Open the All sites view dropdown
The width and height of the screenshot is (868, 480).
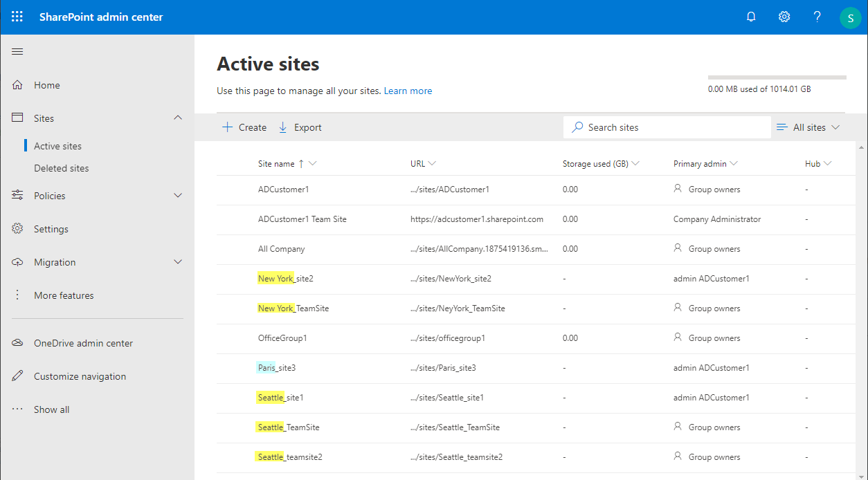[808, 127]
